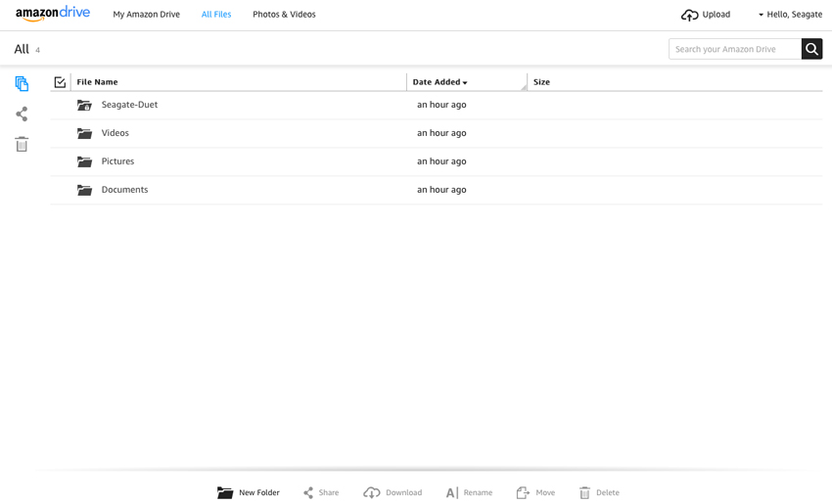Switch to the All Files tab
832x504 pixels.
[216, 15]
